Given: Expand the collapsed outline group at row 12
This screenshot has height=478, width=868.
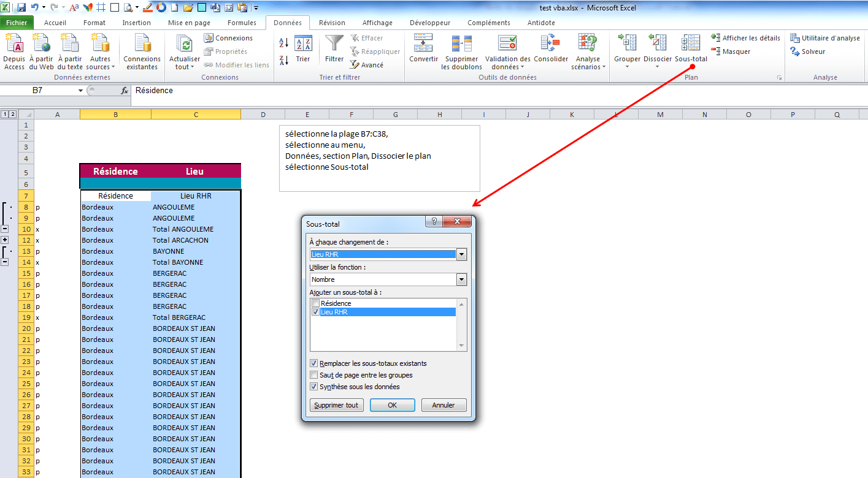Looking at the screenshot, I should (x=5, y=240).
